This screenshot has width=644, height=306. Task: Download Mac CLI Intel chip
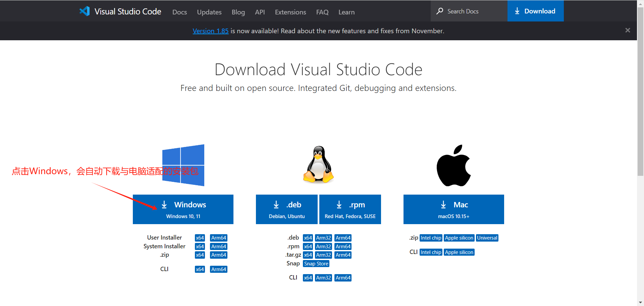[x=431, y=252]
